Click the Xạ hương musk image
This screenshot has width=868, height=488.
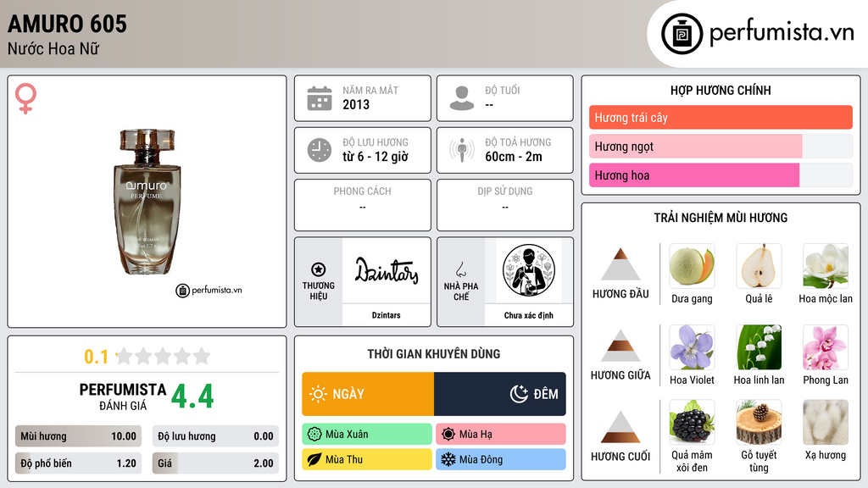coord(826,423)
